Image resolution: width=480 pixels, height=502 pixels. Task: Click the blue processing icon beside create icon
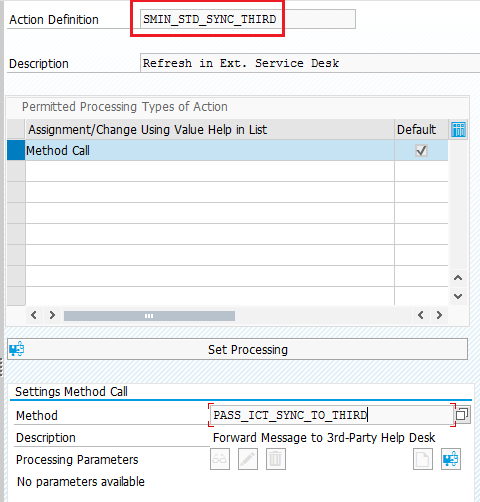pyautogui.click(x=451, y=459)
